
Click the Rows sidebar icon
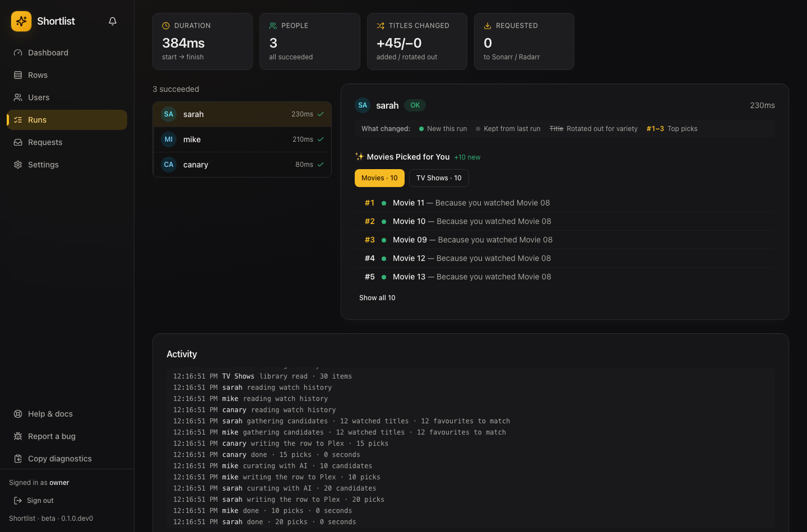click(x=18, y=75)
